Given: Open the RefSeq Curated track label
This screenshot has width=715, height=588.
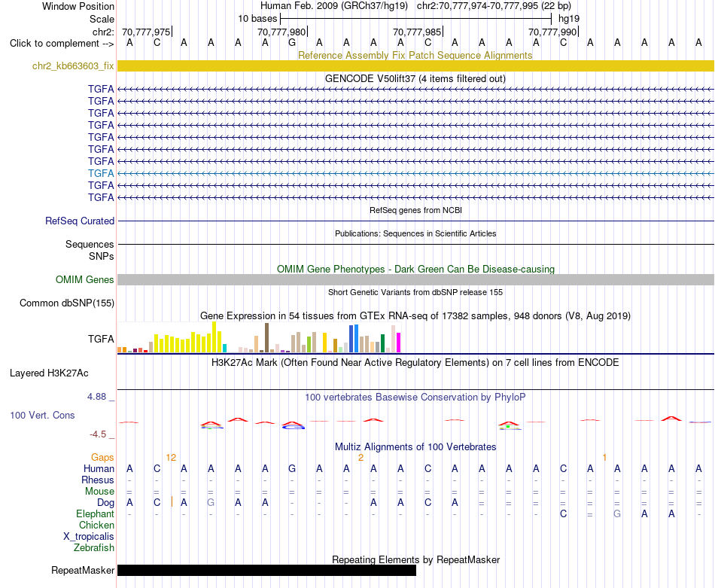Looking at the screenshot, I should (79, 221).
